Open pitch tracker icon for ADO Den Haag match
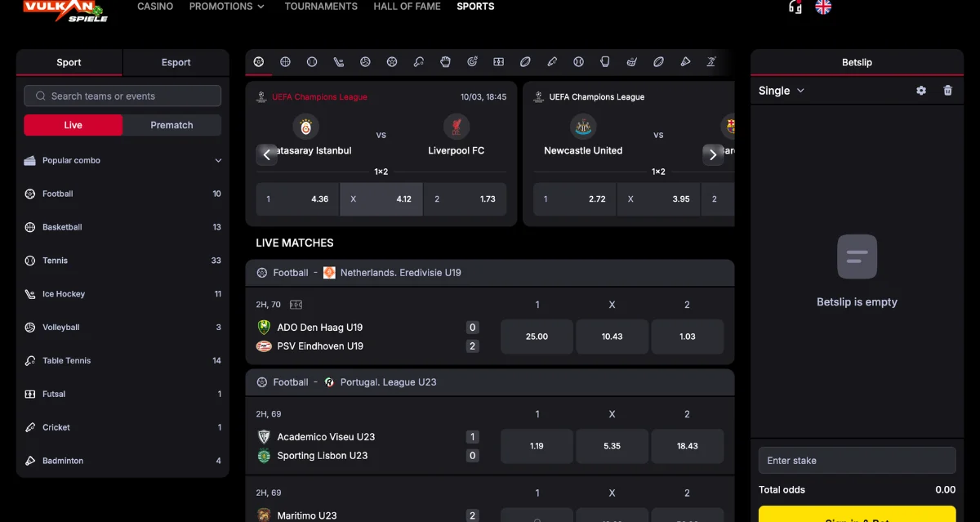Image resolution: width=980 pixels, height=522 pixels. [296, 305]
